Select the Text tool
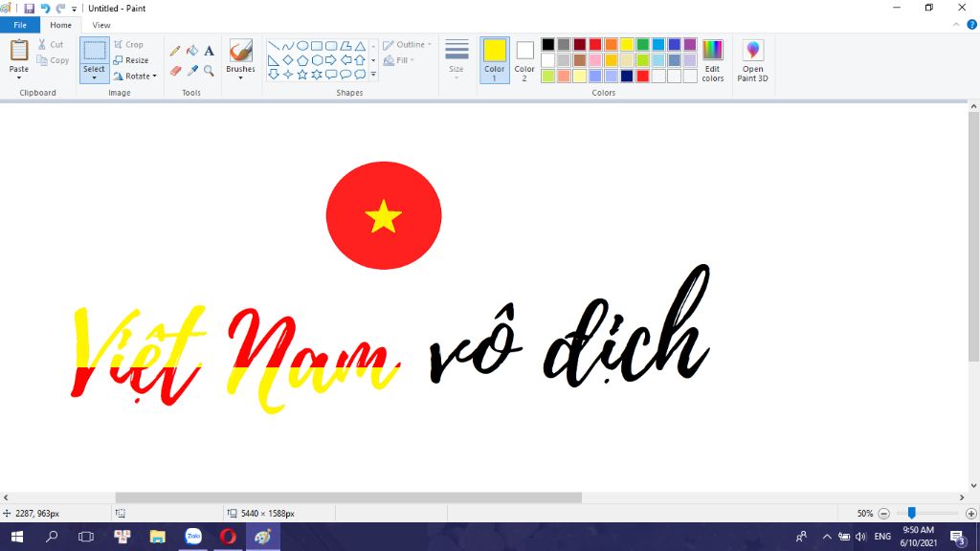Image resolution: width=980 pixels, height=551 pixels. (210, 52)
